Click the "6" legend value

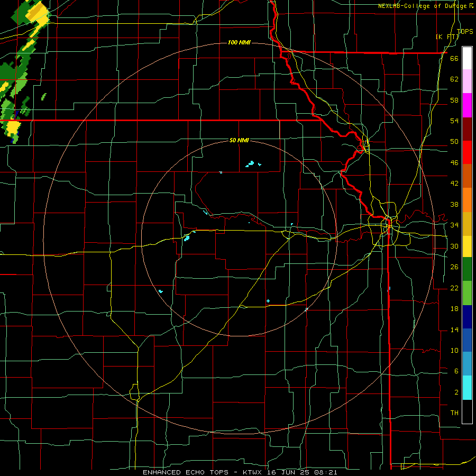tap(456, 371)
